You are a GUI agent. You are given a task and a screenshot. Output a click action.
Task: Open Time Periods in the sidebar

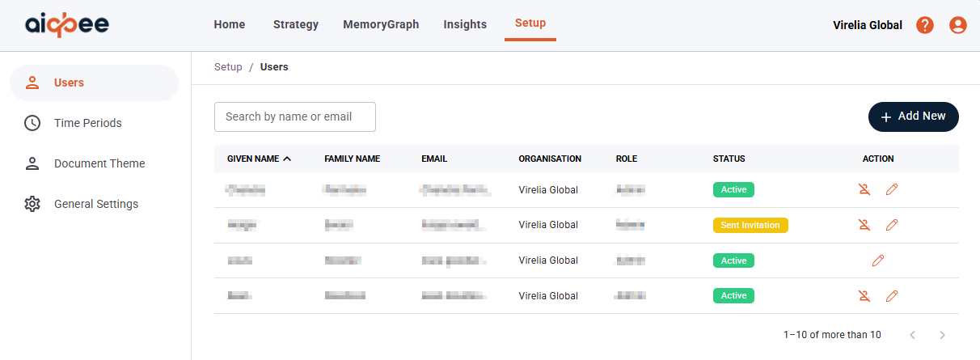[88, 123]
